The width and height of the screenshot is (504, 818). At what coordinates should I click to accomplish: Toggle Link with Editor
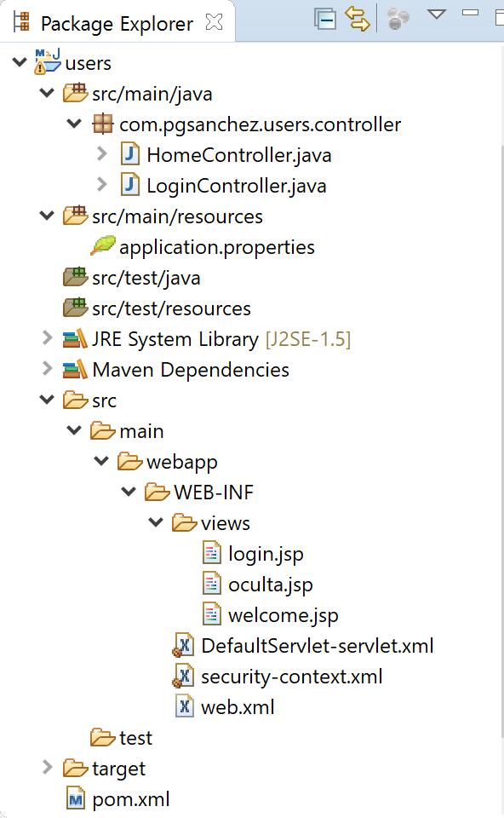point(358,17)
